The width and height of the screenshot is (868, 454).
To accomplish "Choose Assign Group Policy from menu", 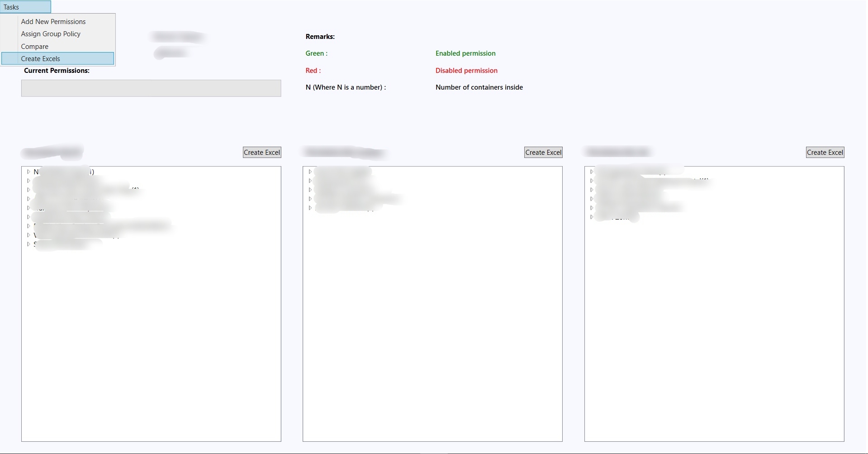I will point(50,34).
